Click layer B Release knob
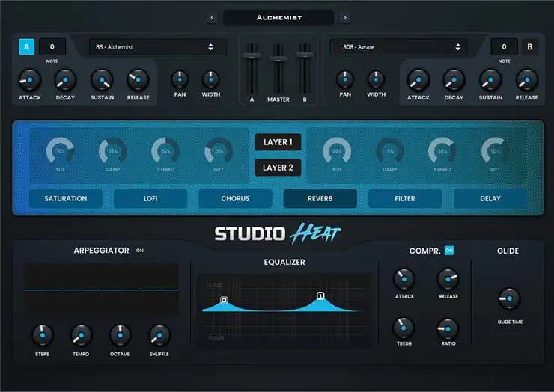 coord(527,80)
